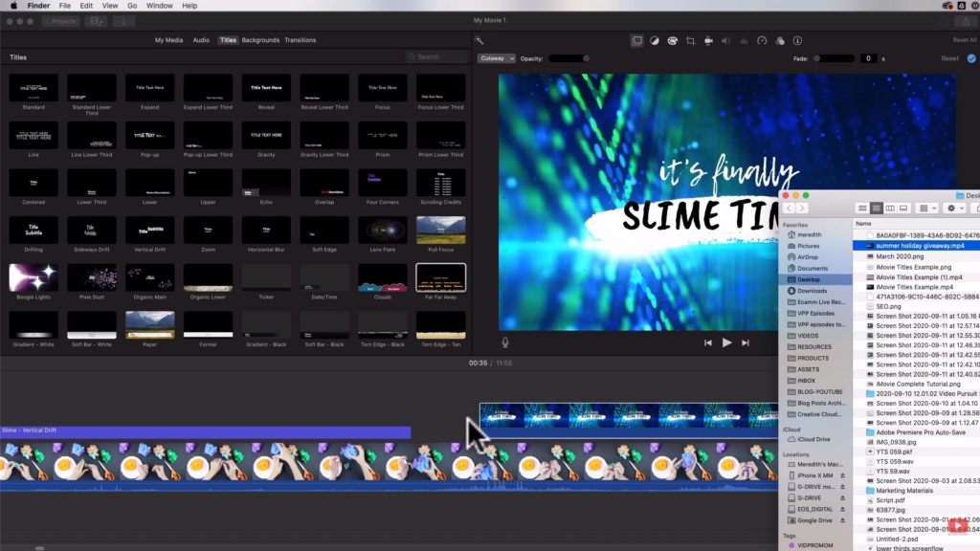
Task: Open the File menu
Action: 64,6
